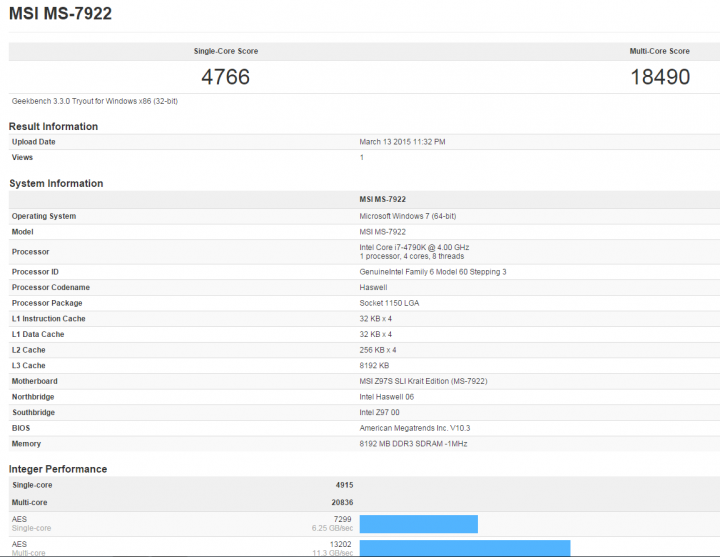Click the MSI MS-7922 page title
The height and width of the screenshot is (557, 720).
point(60,13)
